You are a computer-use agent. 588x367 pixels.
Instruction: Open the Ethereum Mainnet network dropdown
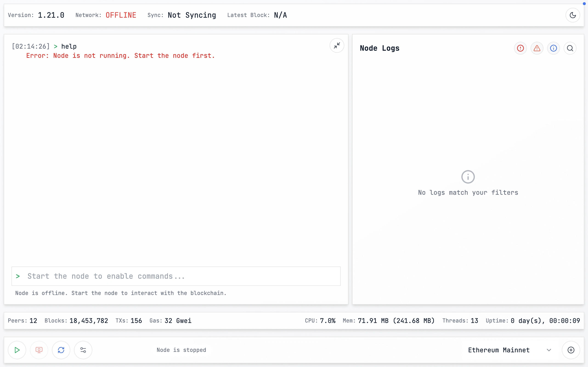[x=499, y=350]
